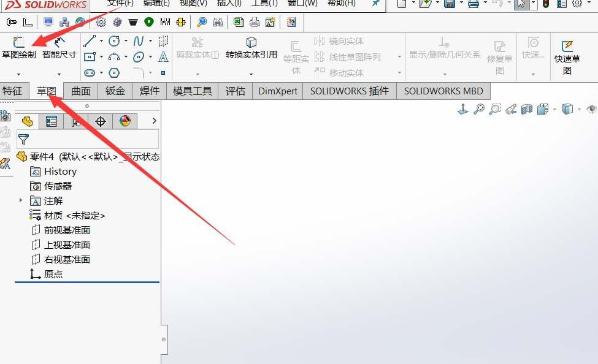Screen dimensions: 598x364
Task: Toggle the Hide/Show Items eye icon
Action: (x=591, y=109)
